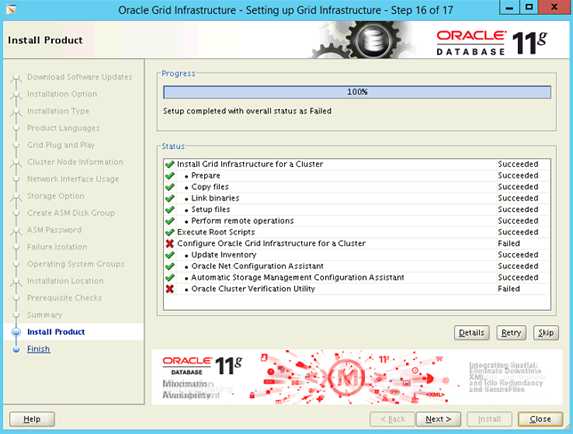Click ASM Password step in sidebar

click(54, 230)
